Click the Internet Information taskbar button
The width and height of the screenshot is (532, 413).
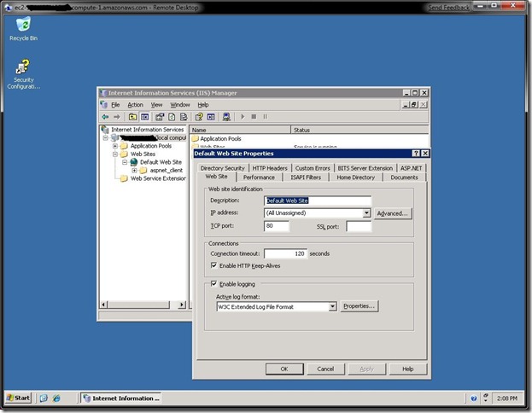(121, 398)
